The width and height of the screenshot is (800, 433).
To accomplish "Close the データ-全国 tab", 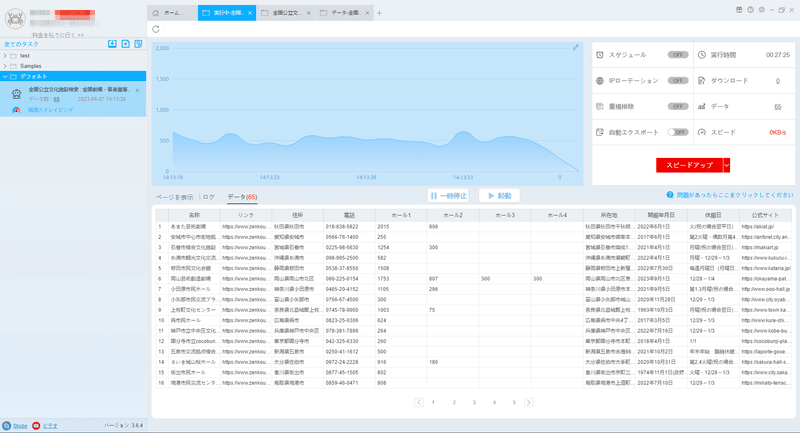I will (367, 13).
